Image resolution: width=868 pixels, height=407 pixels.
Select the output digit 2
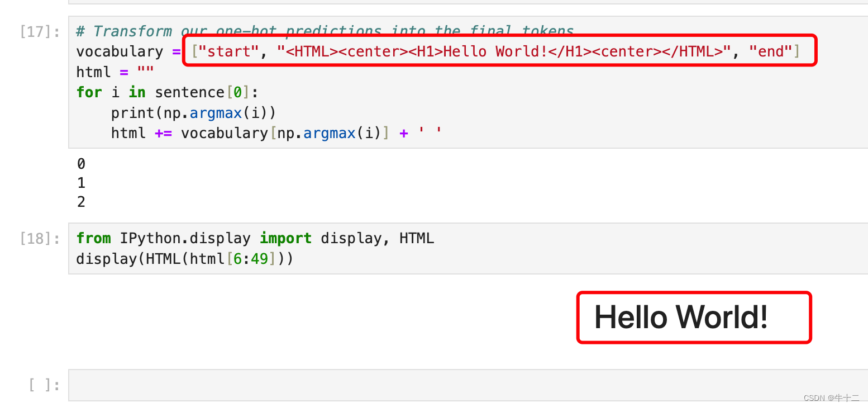pos(81,201)
